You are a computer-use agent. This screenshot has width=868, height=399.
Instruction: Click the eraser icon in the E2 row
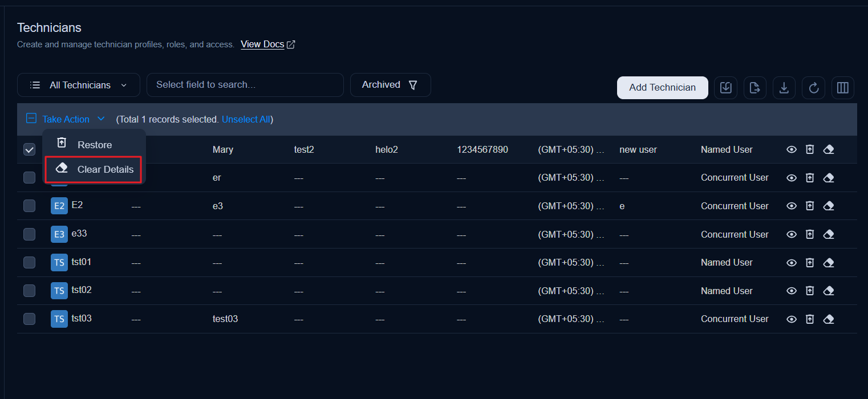829,206
